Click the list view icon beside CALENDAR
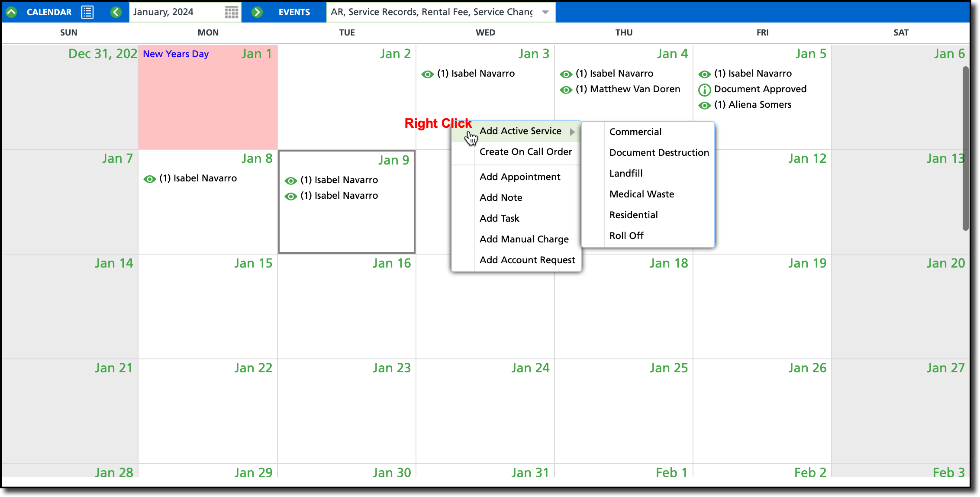Screen dimensions: 980x497 (87, 12)
